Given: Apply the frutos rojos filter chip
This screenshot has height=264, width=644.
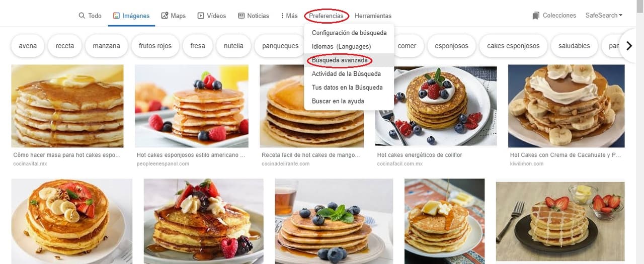Looking at the screenshot, I should pyautogui.click(x=155, y=46).
